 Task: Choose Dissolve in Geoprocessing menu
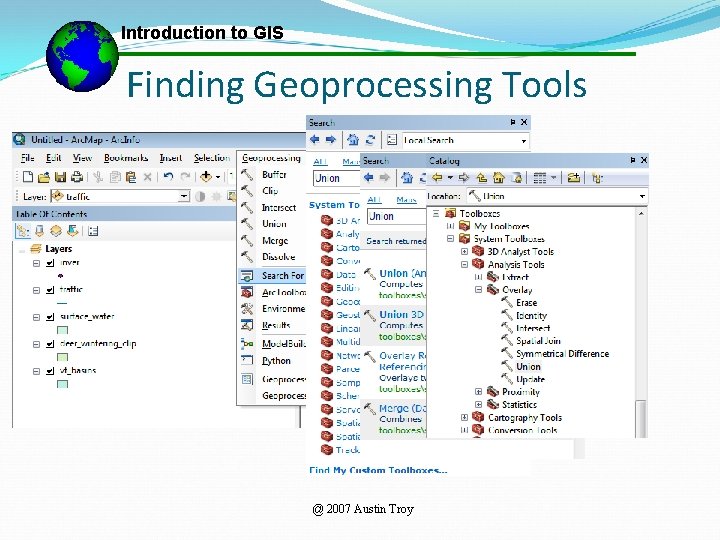click(x=278, y=257)
